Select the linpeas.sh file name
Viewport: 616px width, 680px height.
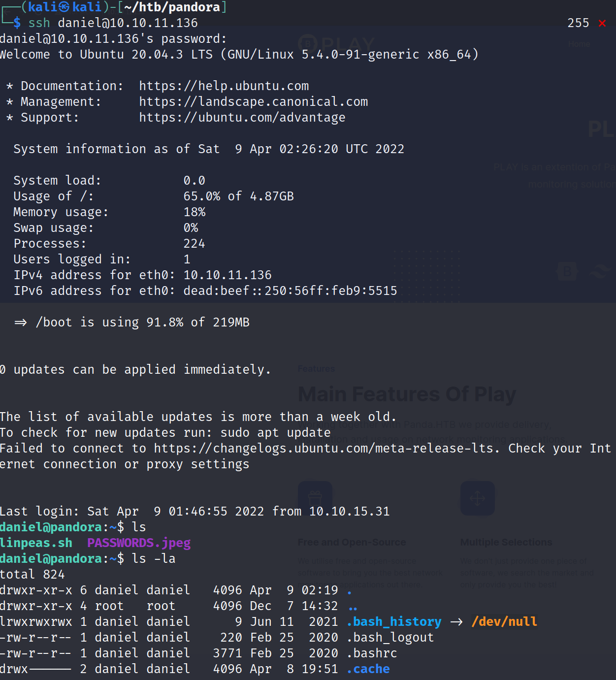tap(36, 543)
